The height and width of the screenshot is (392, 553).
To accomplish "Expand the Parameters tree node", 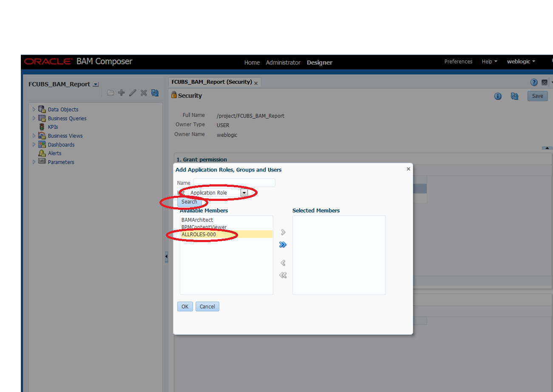I will (34, 162).
